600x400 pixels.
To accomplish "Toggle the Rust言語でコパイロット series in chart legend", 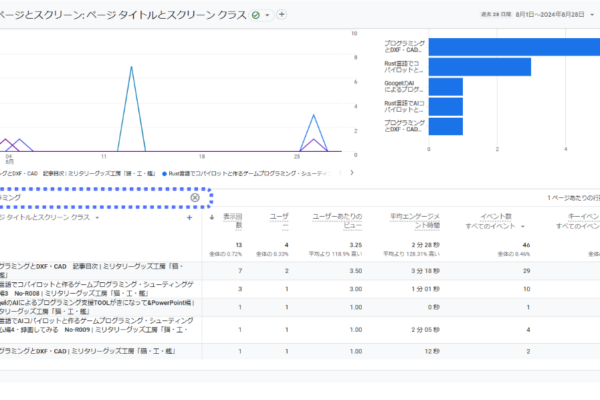I will click(246, 173).
